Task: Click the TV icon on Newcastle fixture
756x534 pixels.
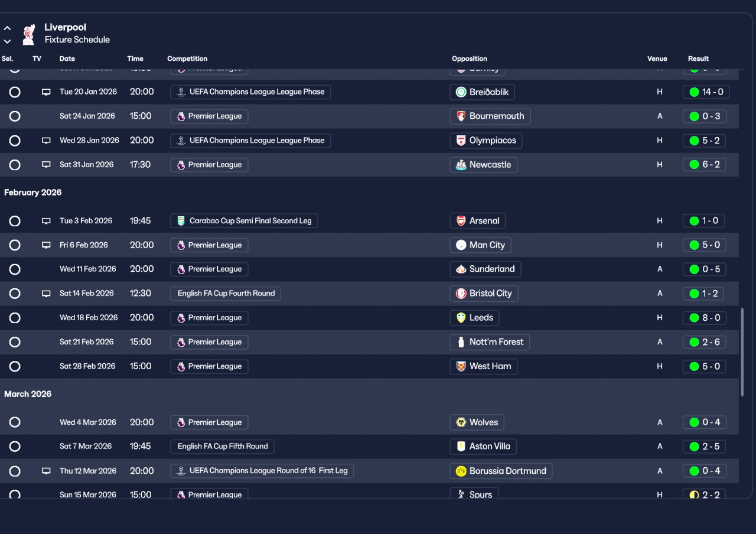Action: [46, 165]
